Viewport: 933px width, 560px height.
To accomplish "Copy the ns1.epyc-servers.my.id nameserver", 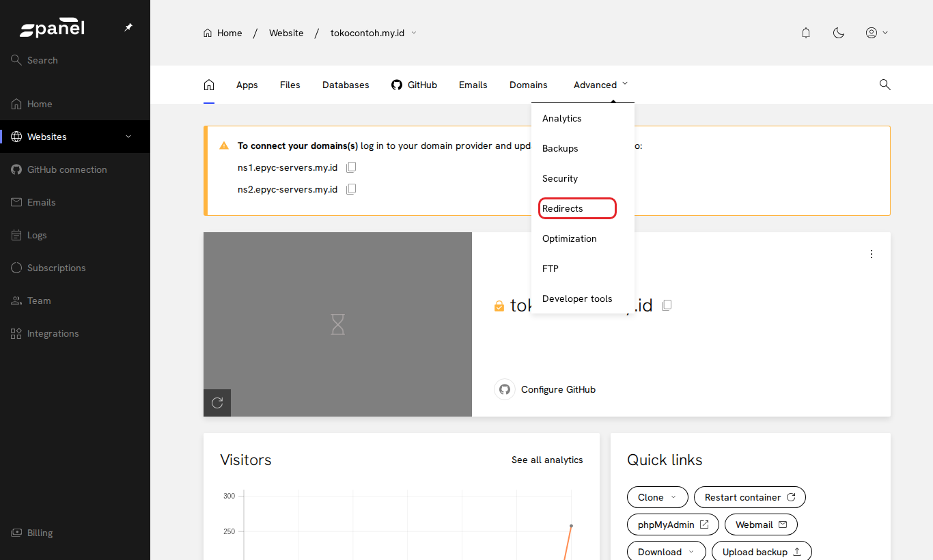I will tap(351, 167).
